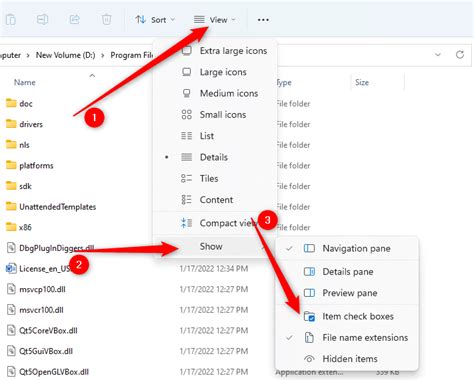Sort by the Name column header
474x380 pixels.
25,82
